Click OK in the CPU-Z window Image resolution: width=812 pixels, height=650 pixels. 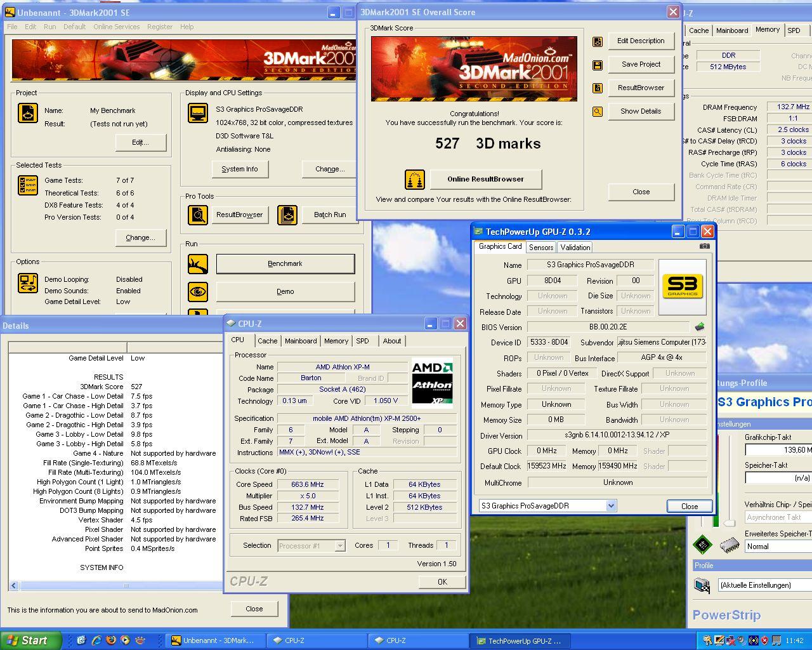(x=442, y=581)
